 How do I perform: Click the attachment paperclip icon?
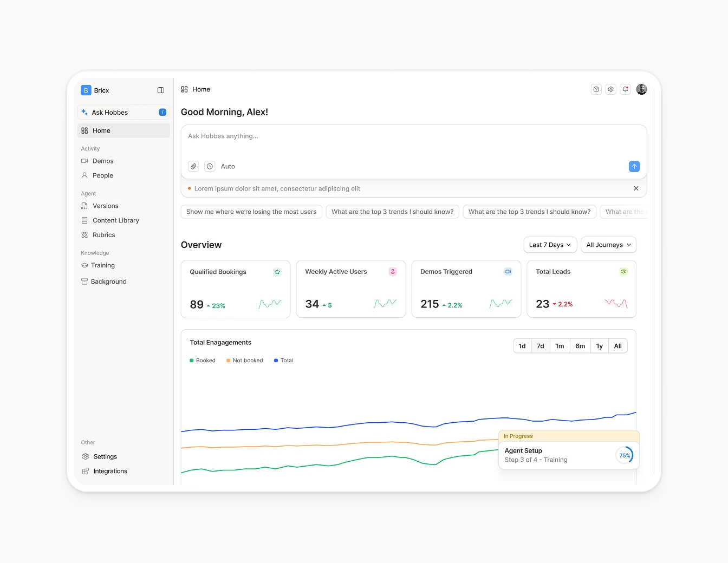coord(193,167)
